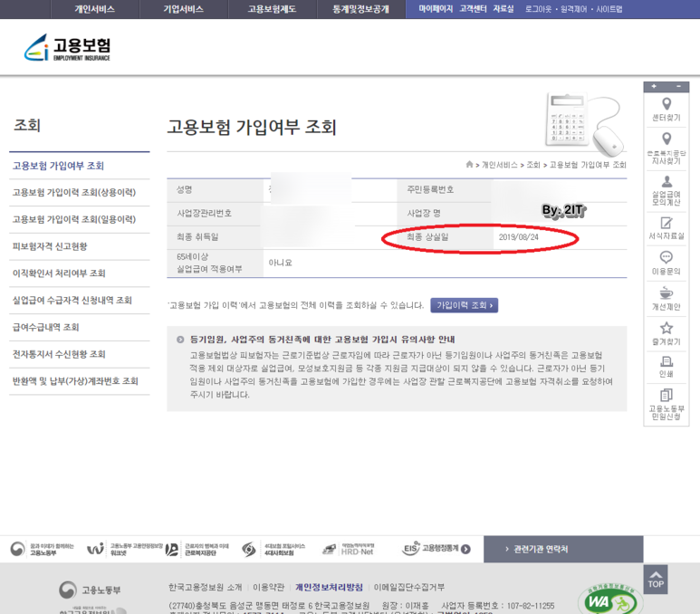The width and height of the screenshot is (700, 614).
Task: Click the plus zoom-in icon in sidebar
Action: click(654, 86)
